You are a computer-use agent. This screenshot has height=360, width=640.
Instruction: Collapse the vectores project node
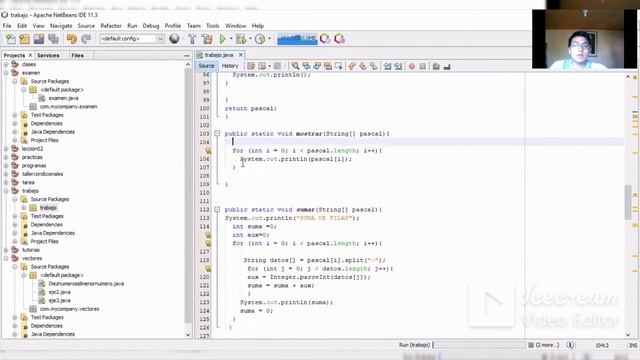pos(6,258)
